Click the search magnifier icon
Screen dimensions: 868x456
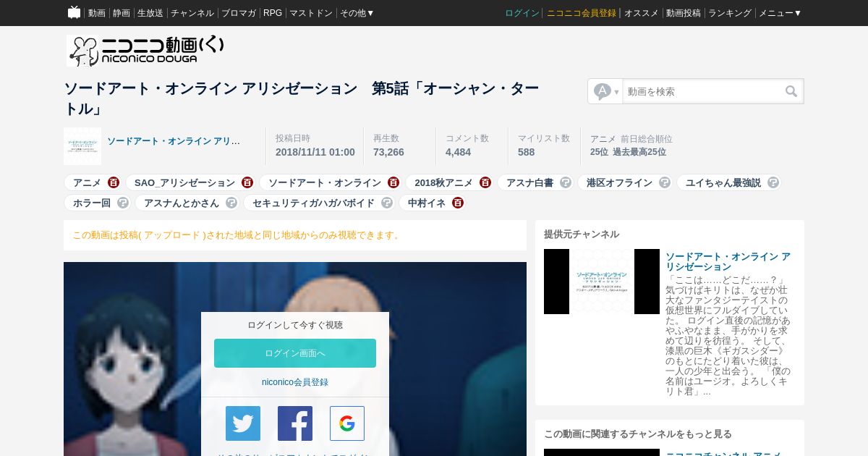tap(791, 91)
